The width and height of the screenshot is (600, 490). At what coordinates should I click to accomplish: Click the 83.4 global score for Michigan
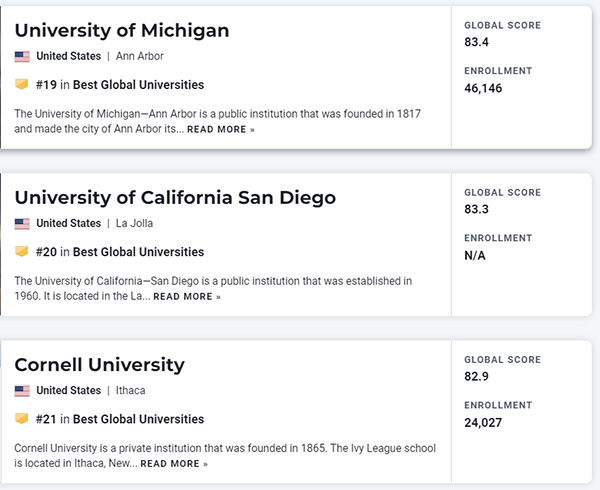point(477,42)
